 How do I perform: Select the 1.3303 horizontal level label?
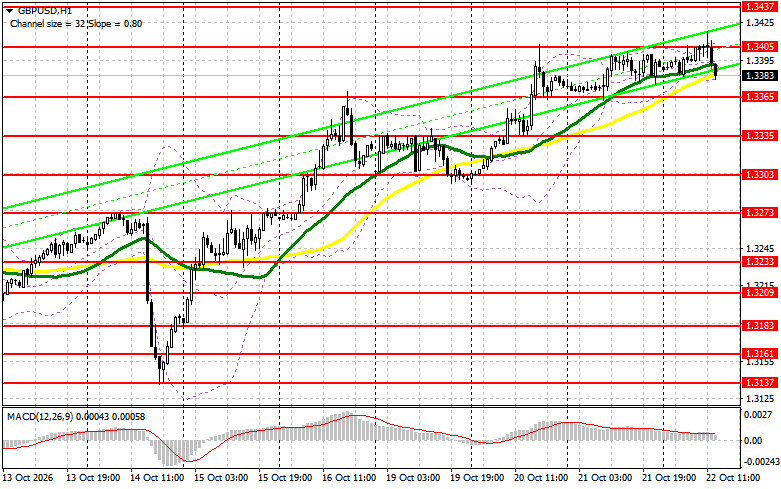[x=760, y=174]
